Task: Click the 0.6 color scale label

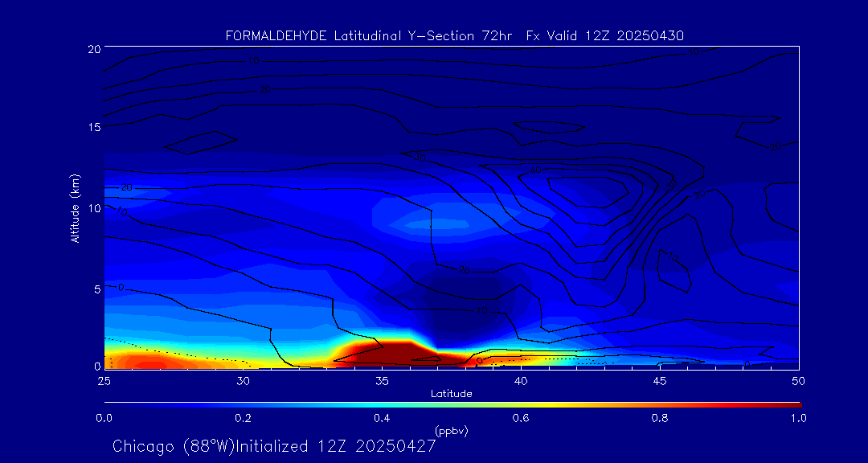Action: click(x=521, y=418)
